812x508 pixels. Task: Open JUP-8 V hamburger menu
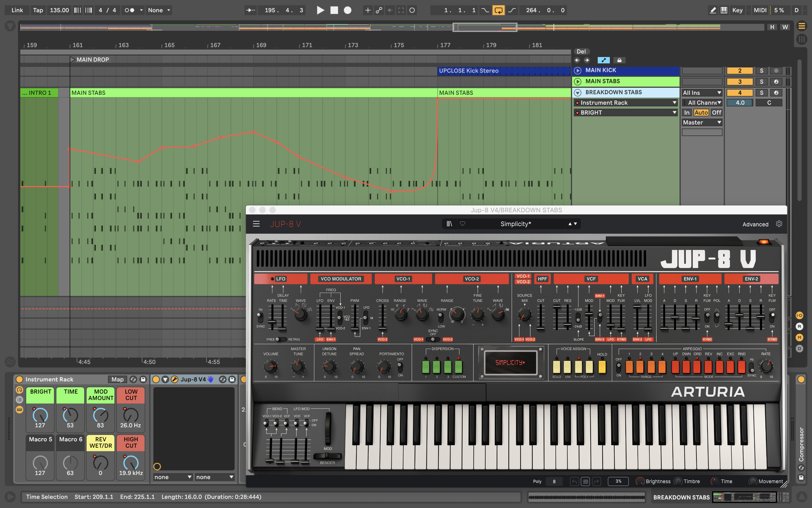pyautogui.click(x=256, y=224)
